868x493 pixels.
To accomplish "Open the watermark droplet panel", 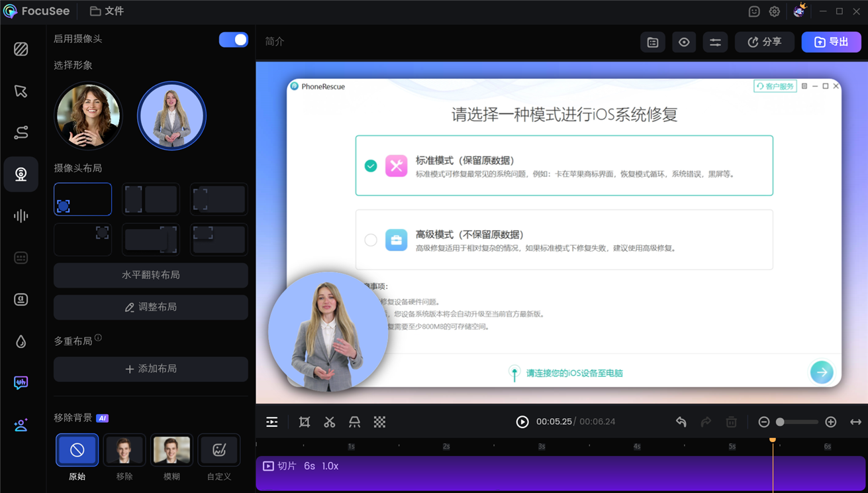I will click(x=21, y=341).
